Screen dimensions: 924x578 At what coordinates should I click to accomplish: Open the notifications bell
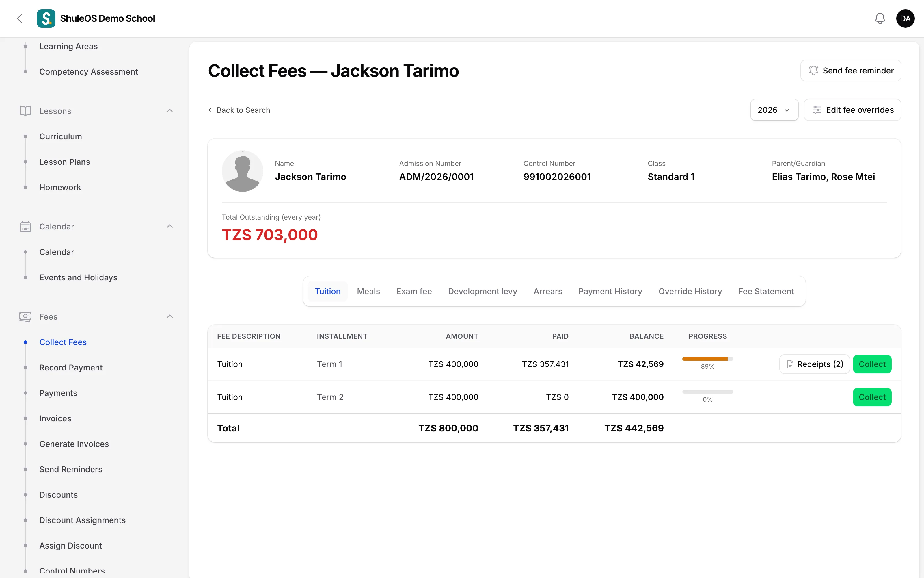pos(880,18)
